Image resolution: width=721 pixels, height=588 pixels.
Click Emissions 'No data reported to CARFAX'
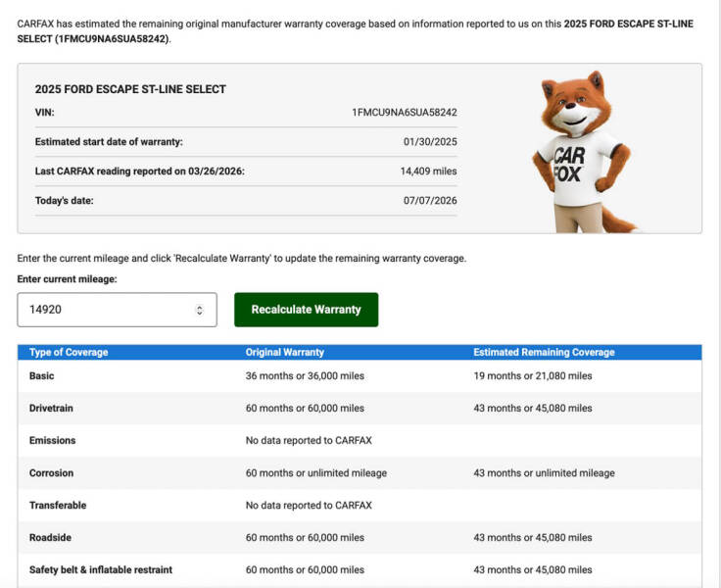[309, 440]
